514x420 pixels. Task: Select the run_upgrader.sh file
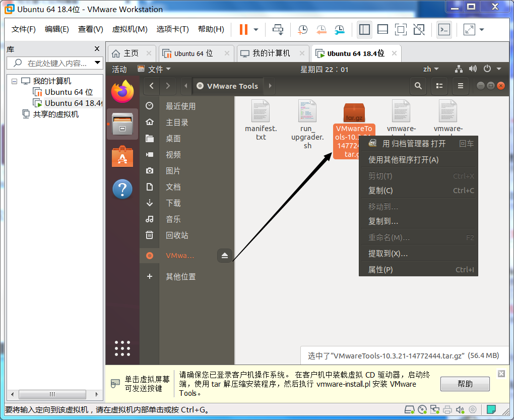pos(307,124)
